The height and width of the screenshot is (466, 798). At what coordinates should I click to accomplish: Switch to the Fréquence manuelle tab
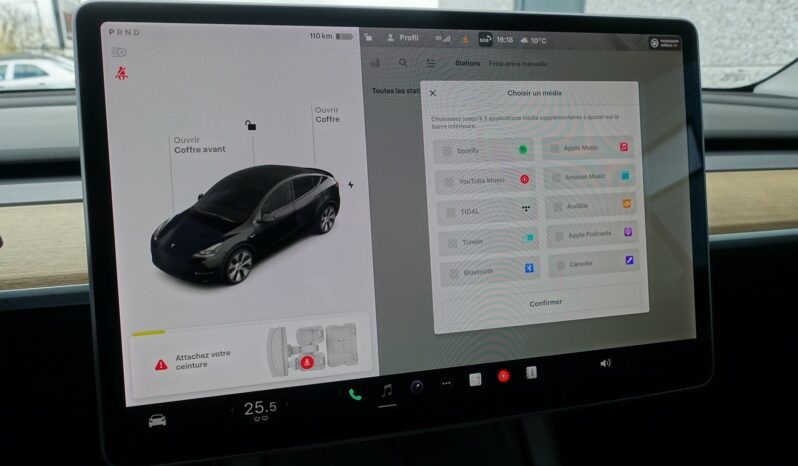518,64
